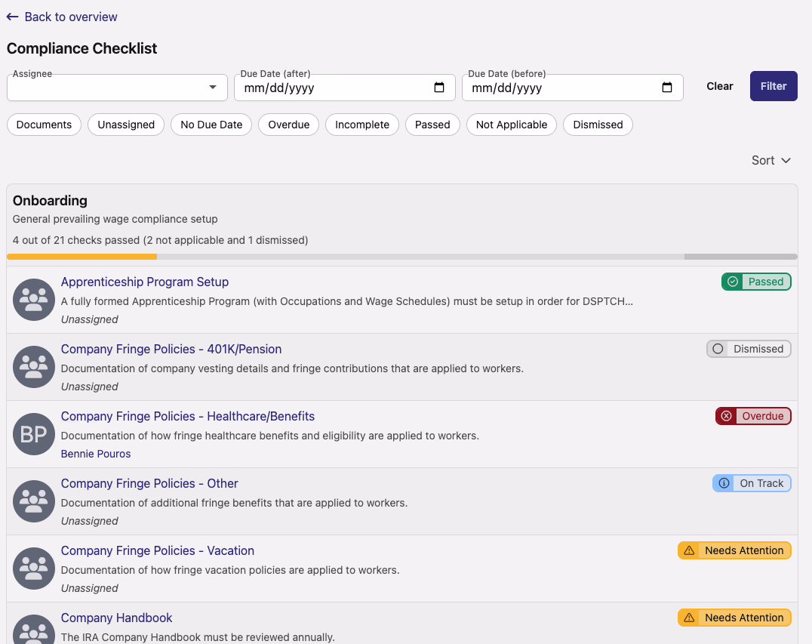Click group avatar for Fringe Policies - Vacation
This screenshot has width=812, height=644.
coord(34,569)
